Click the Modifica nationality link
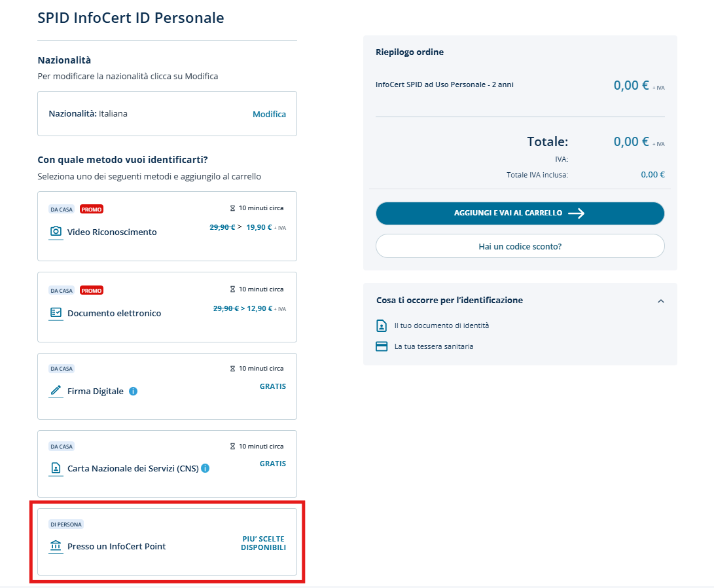This screenshot has height=588, width=714. pyautogui.click(x=269, y=114)
